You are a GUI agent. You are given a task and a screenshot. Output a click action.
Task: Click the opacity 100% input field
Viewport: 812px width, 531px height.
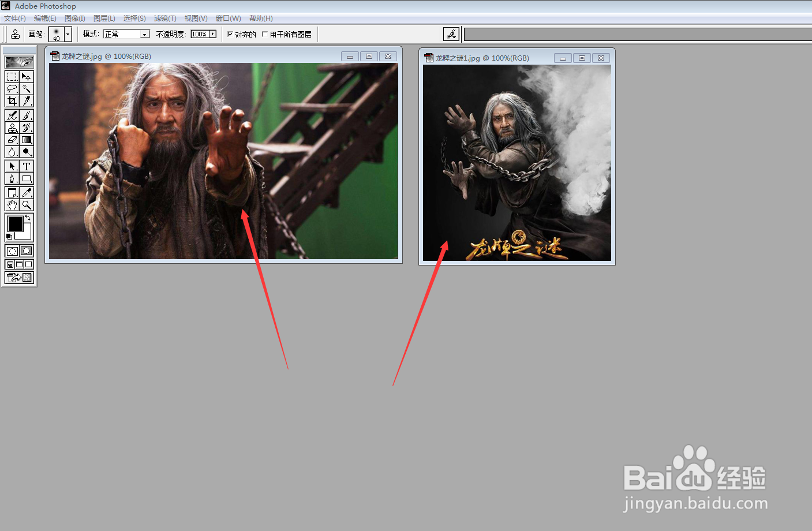click(x=200, y=34)
